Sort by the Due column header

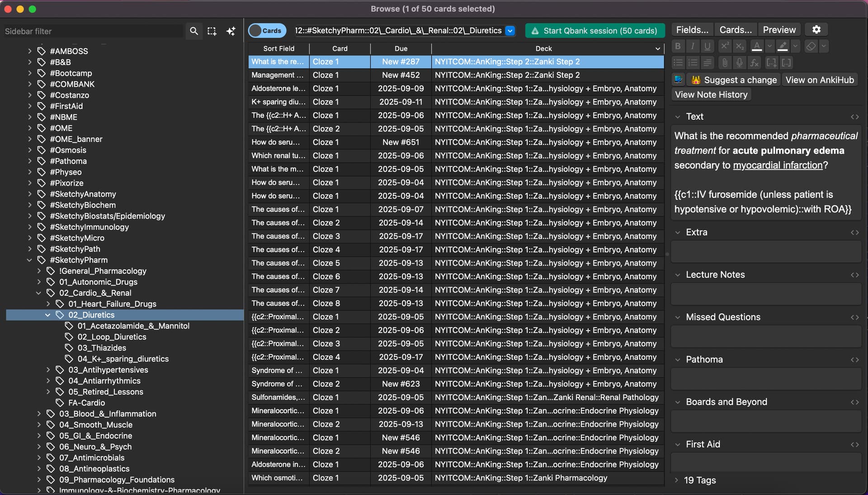click(x=401, y=49)
